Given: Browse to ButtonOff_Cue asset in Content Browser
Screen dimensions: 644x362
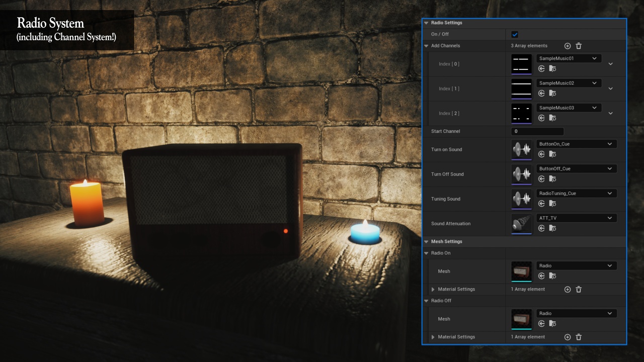Looking at the screenshot, I should click(552, 178).
